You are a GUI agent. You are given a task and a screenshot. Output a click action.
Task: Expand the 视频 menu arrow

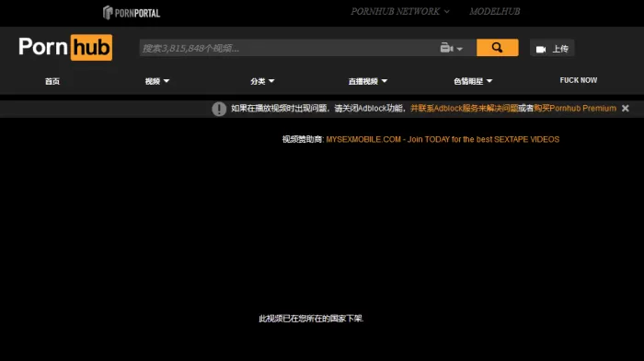166,81
